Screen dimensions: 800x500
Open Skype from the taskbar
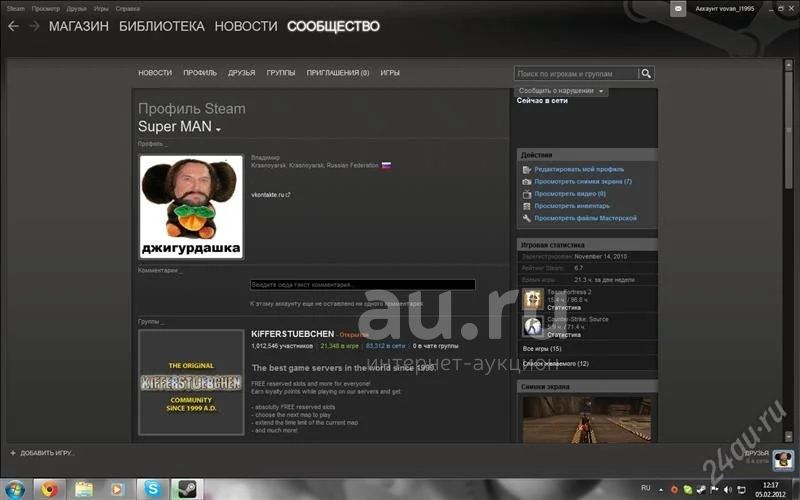[x=152, y=490]
